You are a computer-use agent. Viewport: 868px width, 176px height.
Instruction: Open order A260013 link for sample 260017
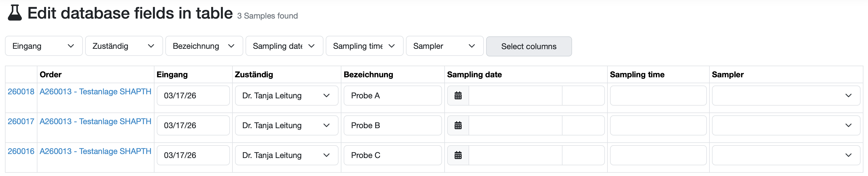95,121
